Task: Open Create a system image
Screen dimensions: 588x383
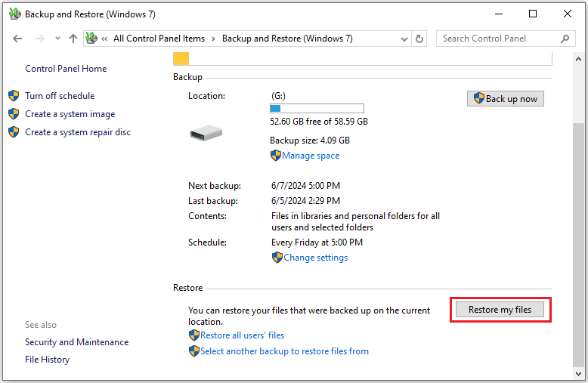Action: tap(70, 114)
